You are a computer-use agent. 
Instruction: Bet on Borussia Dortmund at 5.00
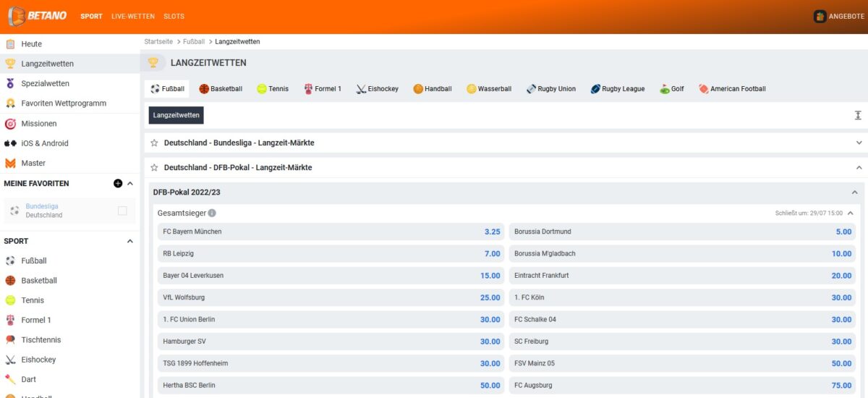(x=682, y=232)
